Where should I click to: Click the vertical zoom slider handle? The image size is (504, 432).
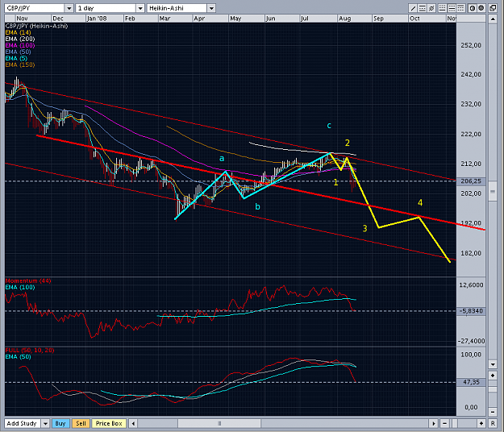(493, 389)
